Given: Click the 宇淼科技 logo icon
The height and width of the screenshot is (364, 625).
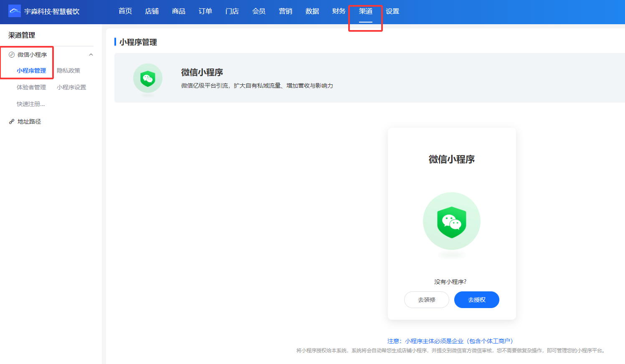Looking at the screenshot, I should click(x=15, y=11).
